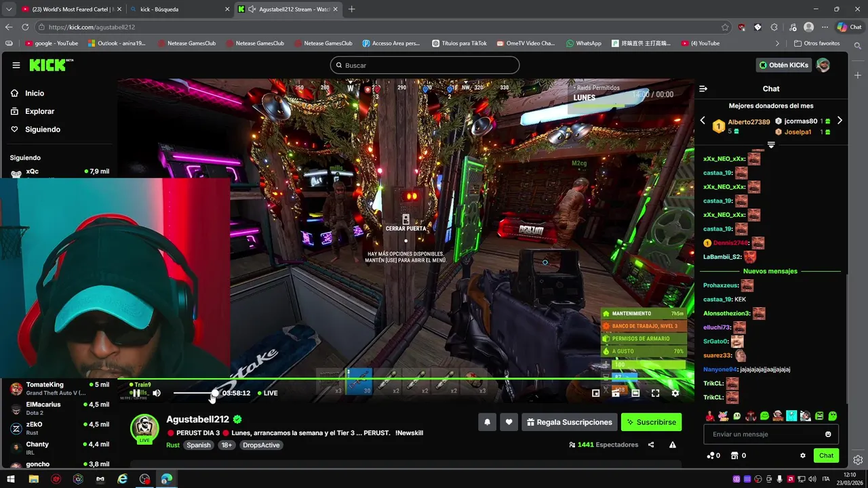Show next top donors with right chevron
868x488 pixels.
[840, 121]
